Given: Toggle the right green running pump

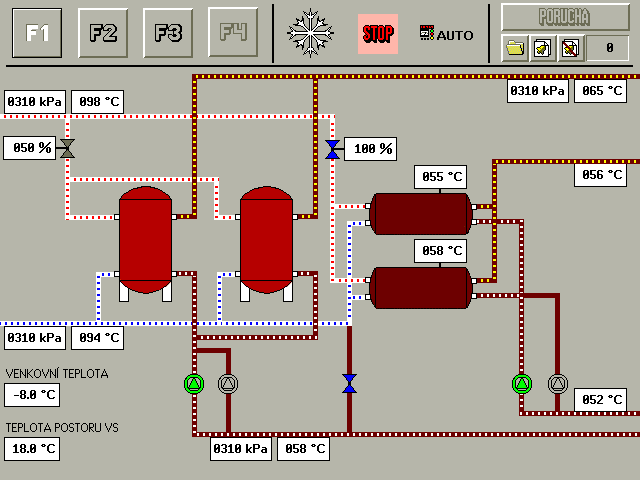Looking at the screenshot, I should click(521, 383).
